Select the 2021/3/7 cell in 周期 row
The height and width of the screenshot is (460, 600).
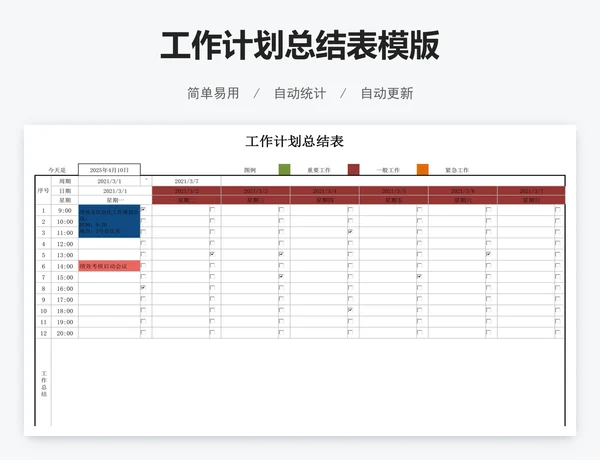(x=186, y=181)
